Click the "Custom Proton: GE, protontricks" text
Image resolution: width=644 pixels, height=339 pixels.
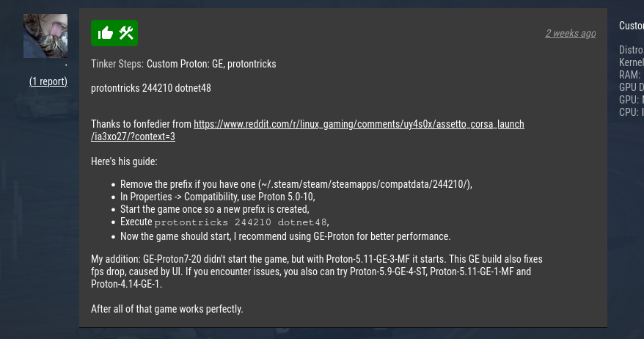click(211, 65)
